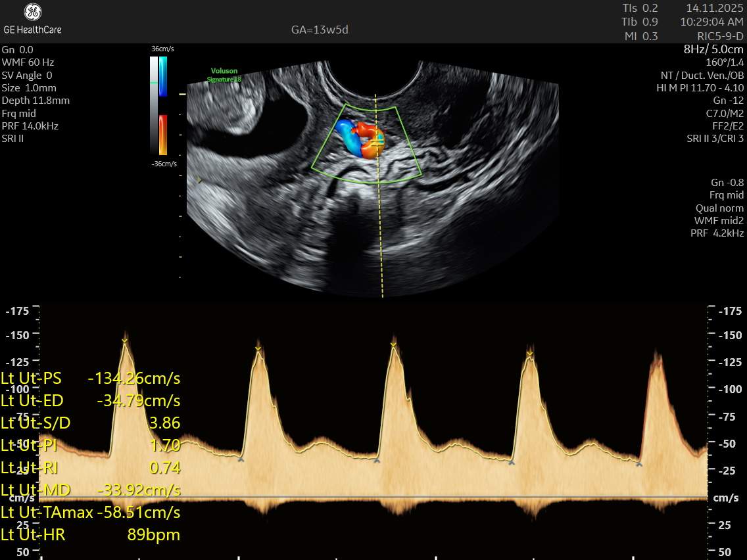Click the WMF 60 Hz setting
The height and width of the screenshot is (560, 747).
(28, 62)
